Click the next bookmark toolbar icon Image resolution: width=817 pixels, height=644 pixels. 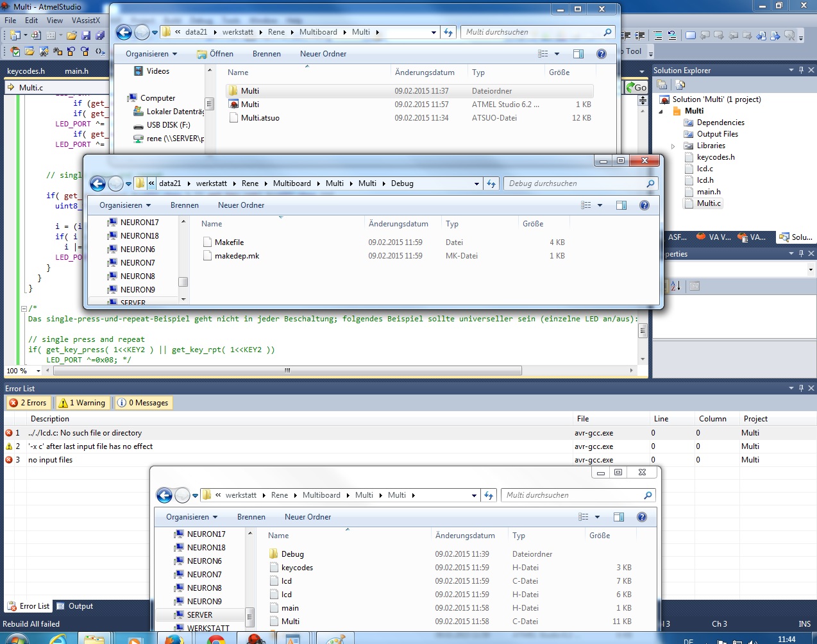click(x=719, y=35)
